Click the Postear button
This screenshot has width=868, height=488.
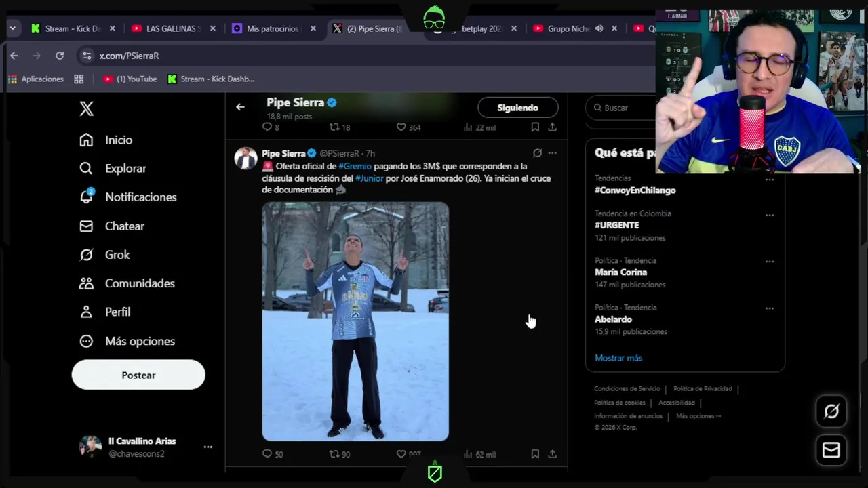138,375
